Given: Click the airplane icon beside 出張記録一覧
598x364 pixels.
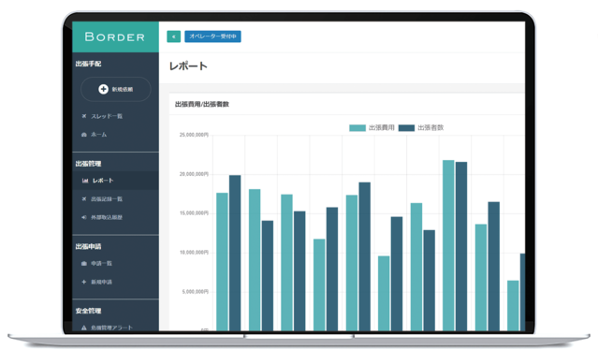Looking at the screenshot, I should [84, 199].
